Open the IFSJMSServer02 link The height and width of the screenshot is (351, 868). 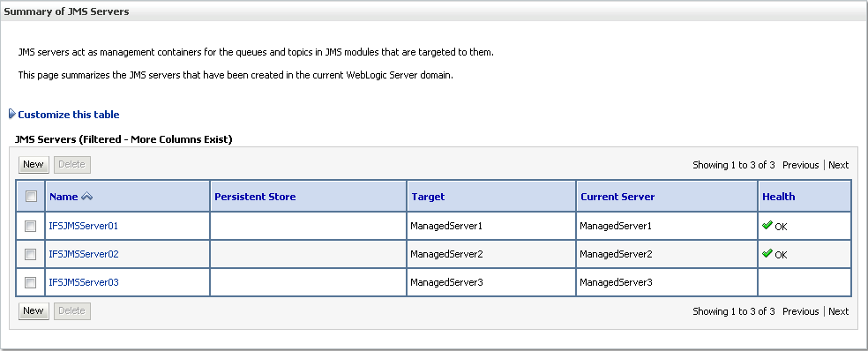[84, 254]
